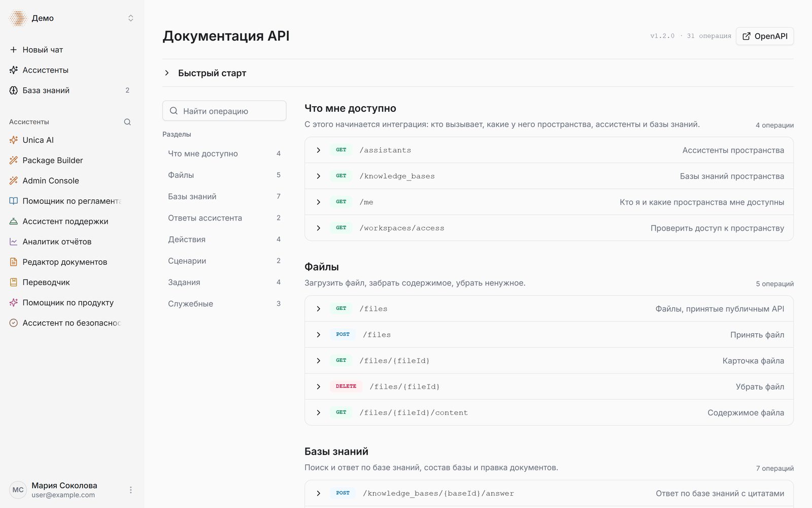This screenshot has width=812, height=508.
Task: Start a Новый чат
Action: pos(72,50)
